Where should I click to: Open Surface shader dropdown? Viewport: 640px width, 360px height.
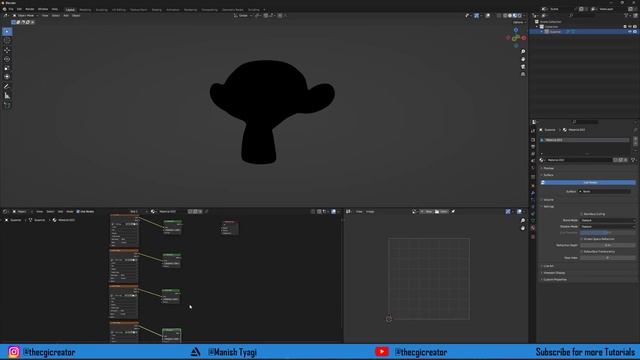604,191
